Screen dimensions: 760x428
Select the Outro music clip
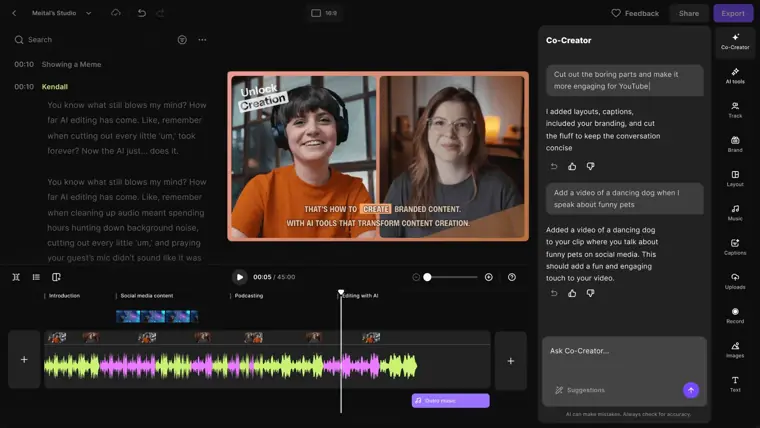(450, 401)
